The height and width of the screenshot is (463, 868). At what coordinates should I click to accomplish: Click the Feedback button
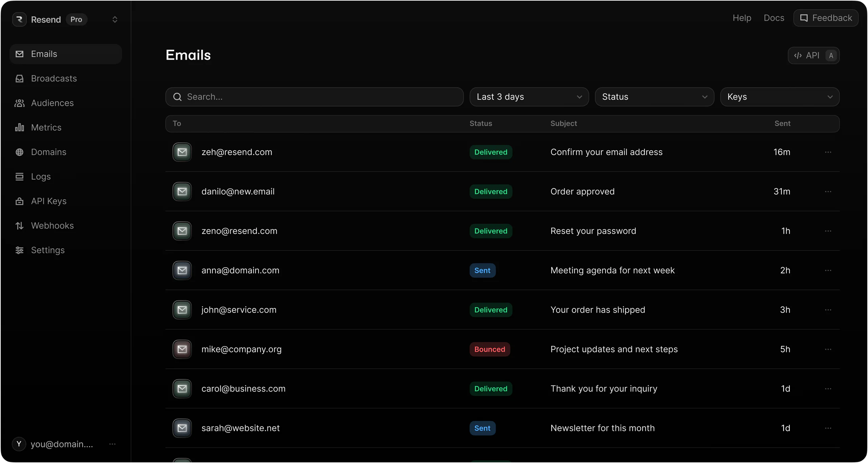pos(826,18)
